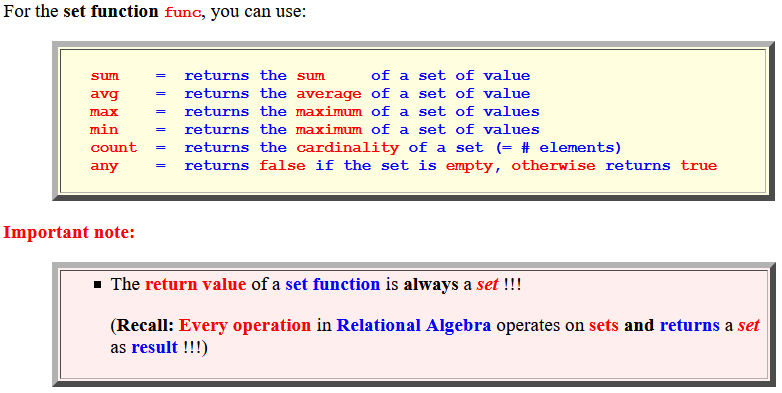Click the word 'false' in the any row
The width and height of the screenshot is (782, 393).
[282, 166]
